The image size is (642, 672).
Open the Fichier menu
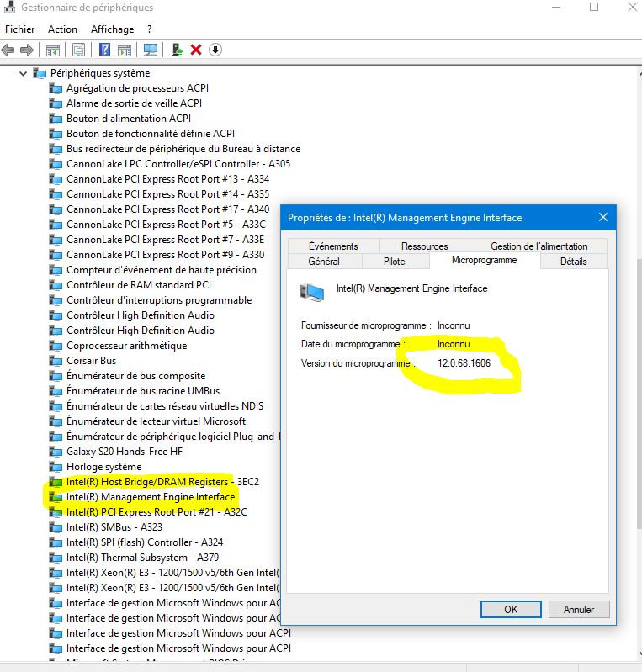pyautogui.click(x=19, y=29)
